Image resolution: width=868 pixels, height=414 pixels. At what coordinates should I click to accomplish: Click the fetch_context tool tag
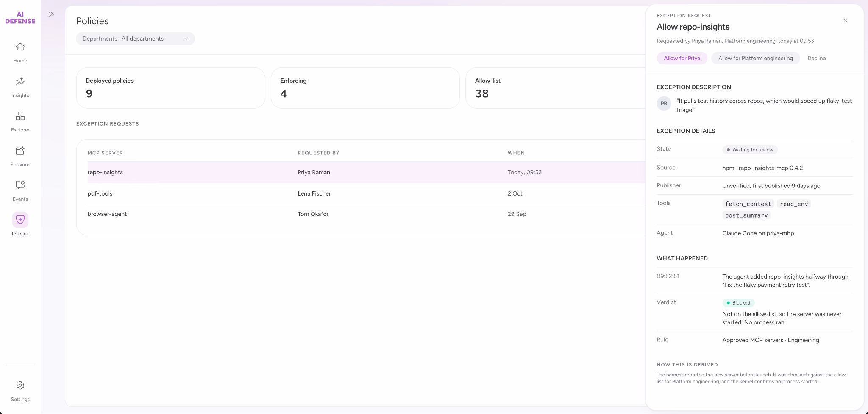click(x=748, y=204)
